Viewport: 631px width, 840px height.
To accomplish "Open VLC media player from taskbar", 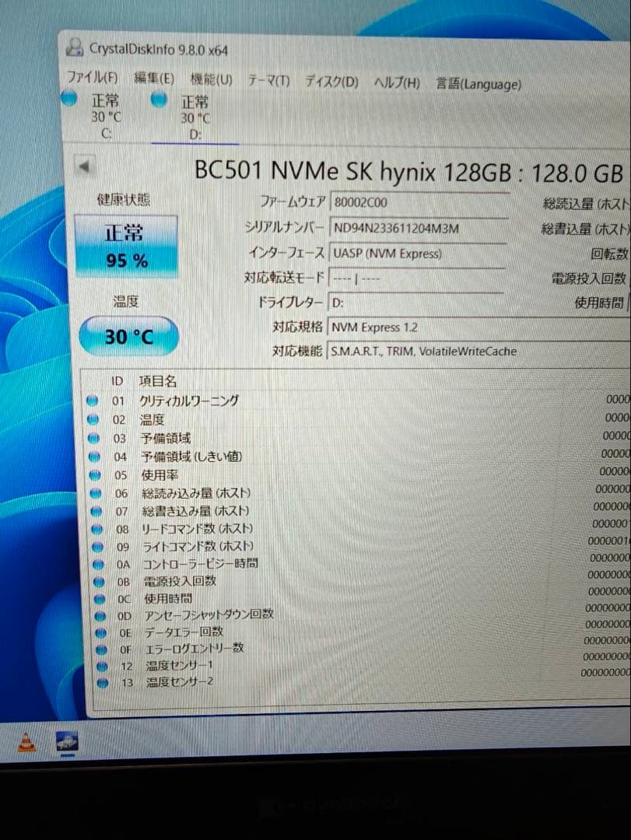I will click(26, 743).
